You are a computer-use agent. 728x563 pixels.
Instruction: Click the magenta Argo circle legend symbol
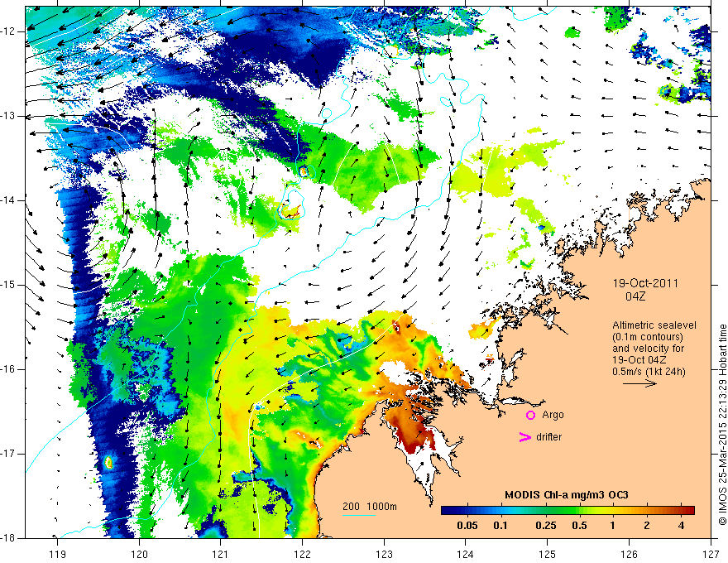point(530,415)
